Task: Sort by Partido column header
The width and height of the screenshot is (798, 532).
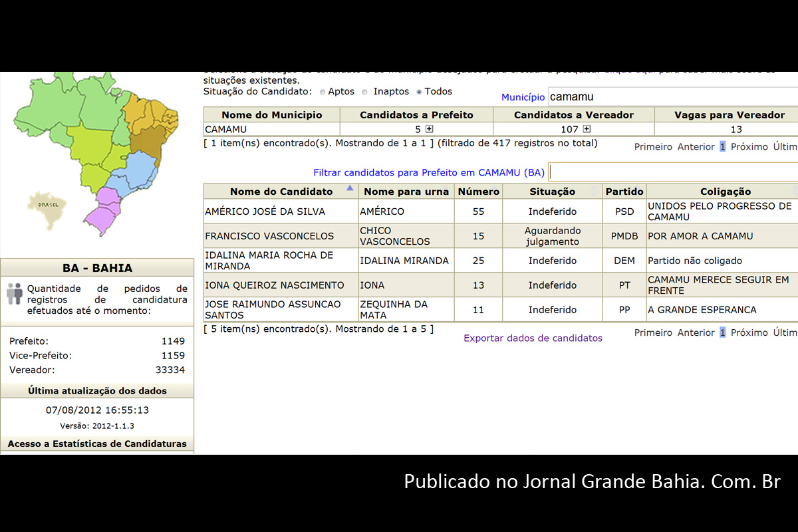Action: pyautogui.click(x=624, y=192)
